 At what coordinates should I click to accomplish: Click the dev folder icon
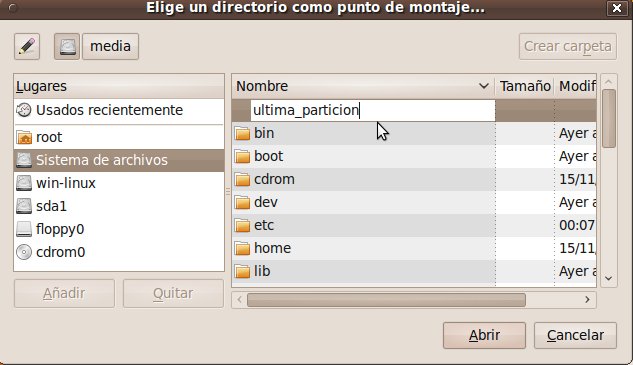click(x=242, y=202)
